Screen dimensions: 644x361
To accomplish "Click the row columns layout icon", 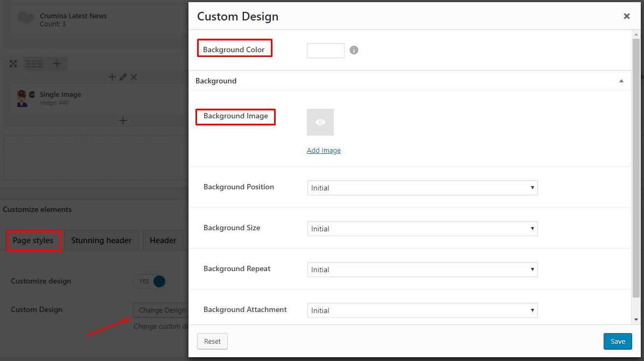I will [x=34, y=63].
